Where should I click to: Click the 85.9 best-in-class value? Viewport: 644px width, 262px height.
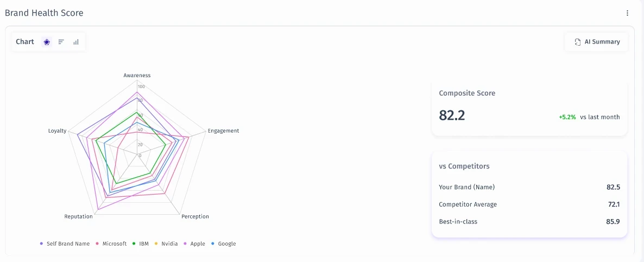pos(613,222)
